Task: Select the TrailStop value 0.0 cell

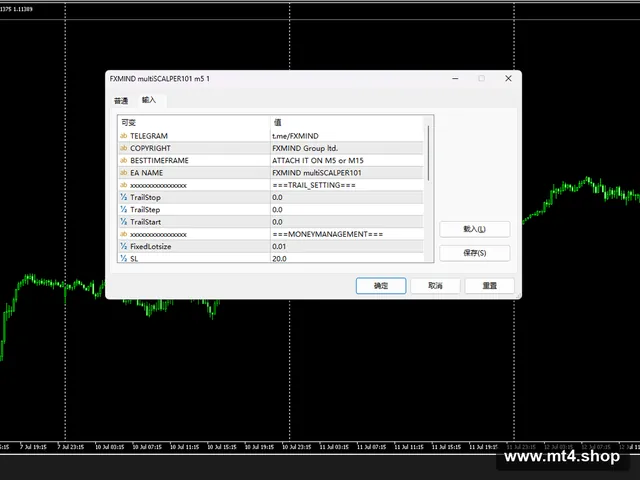Action: point(347,197)
